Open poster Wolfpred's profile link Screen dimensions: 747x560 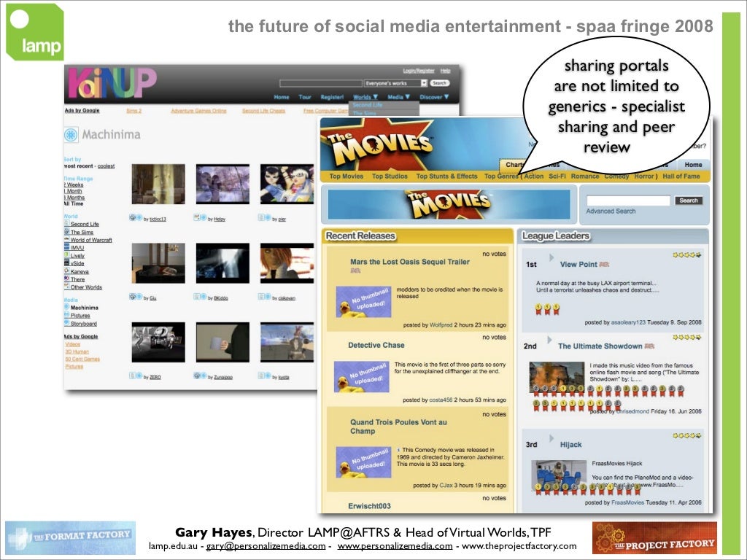click(441, 324)
